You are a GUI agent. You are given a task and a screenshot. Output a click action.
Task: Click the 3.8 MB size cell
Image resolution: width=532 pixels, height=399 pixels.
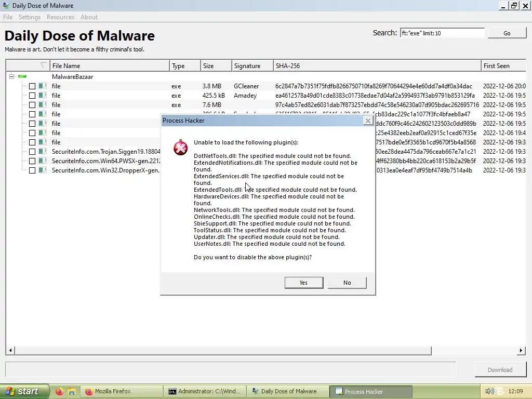click(212, 86)
